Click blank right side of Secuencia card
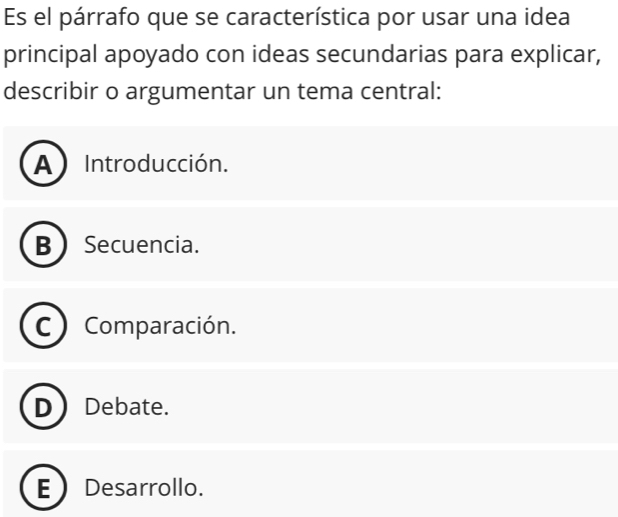 pos(450,245)
